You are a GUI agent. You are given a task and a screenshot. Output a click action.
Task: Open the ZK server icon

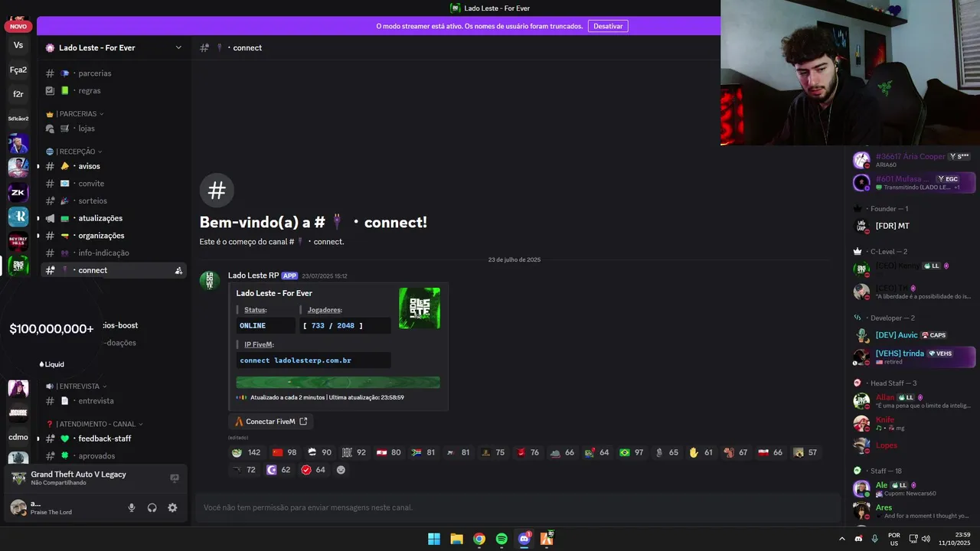[x=18, y=192]
